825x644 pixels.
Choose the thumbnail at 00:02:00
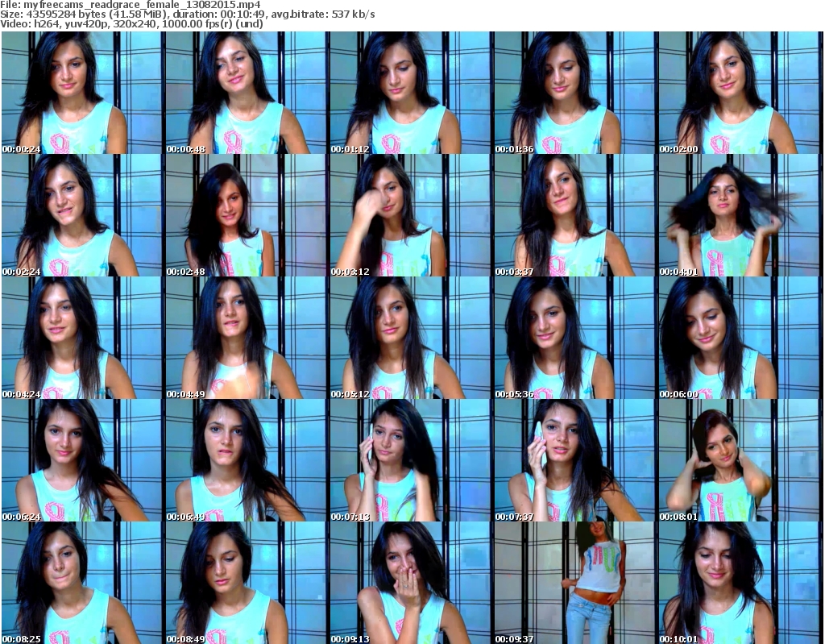[x=740, y=93]
